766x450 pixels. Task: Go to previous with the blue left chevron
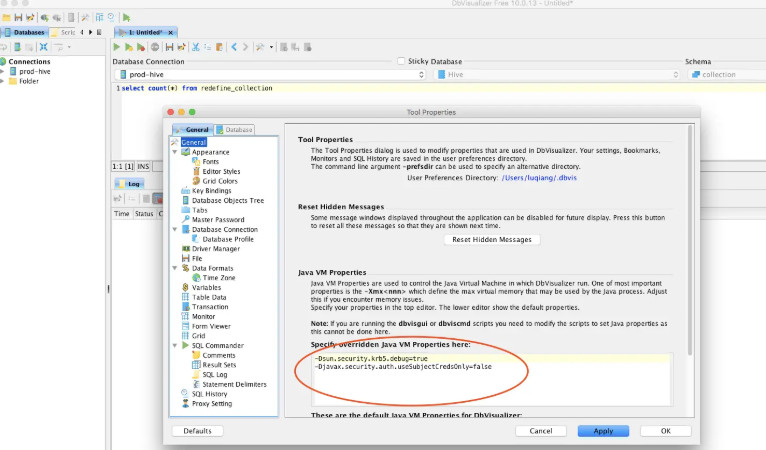[x=234, y=47]
